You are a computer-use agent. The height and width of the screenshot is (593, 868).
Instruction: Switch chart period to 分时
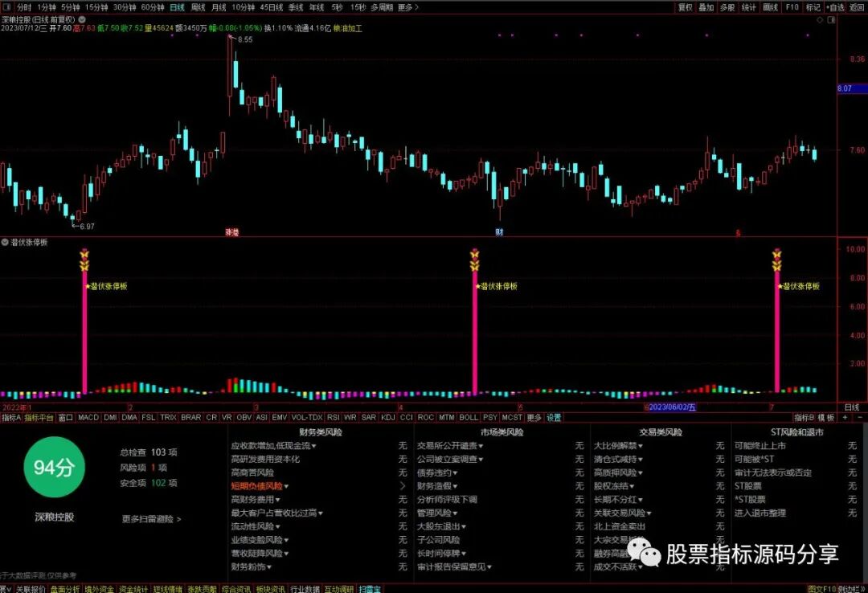pyautogui.click(x=24, y=7)
